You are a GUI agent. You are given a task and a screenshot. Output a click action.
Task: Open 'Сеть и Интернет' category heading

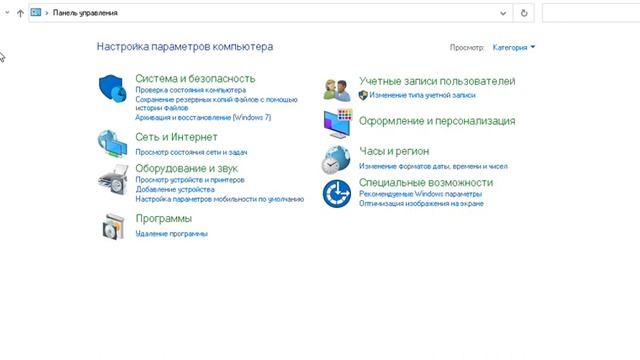[176, 137]
